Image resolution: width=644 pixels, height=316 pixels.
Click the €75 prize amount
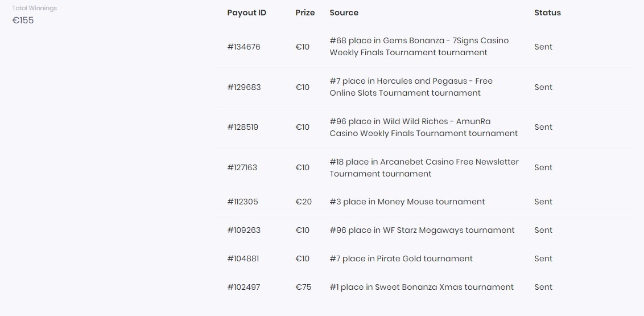[x=303, y=287]
